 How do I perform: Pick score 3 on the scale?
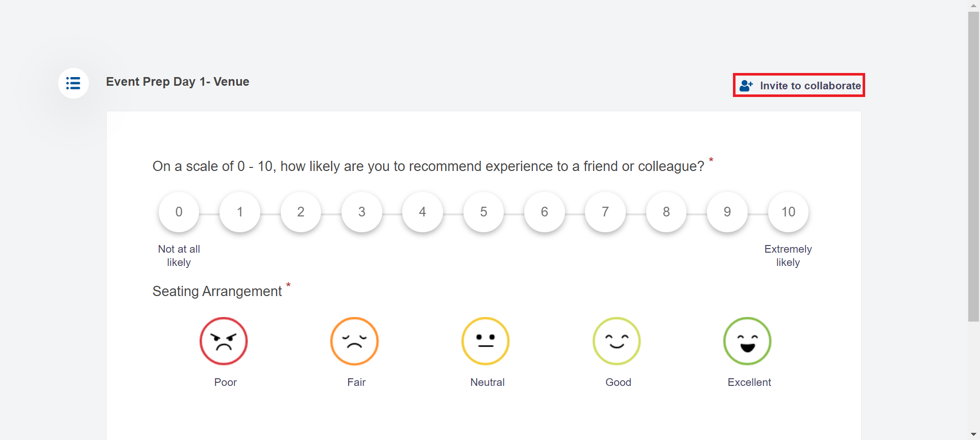pyautogui.click(x=362, y=212)
